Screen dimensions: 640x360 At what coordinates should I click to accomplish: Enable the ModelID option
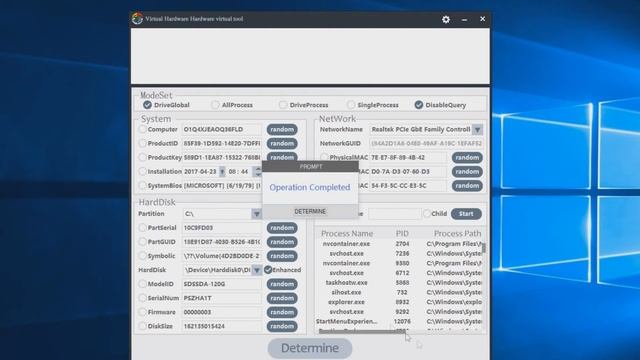(x=142, y=284)
